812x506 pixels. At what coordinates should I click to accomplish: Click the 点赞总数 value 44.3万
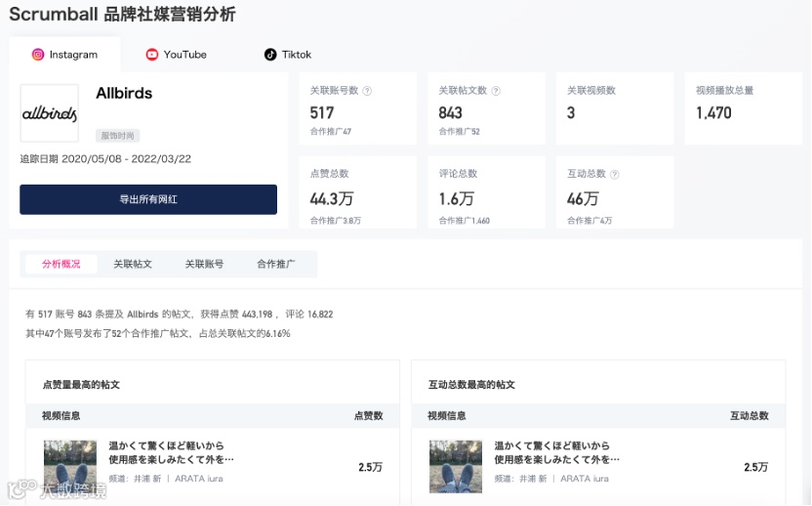click(332, 198)
